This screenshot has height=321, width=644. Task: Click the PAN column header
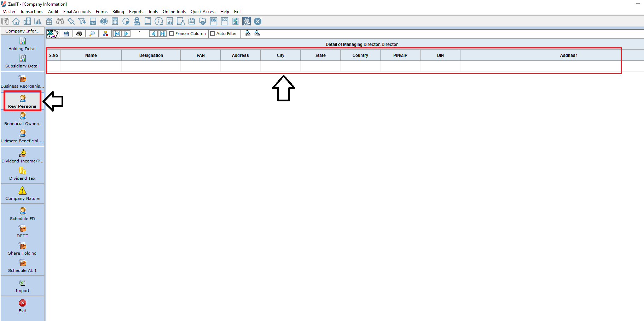[x=201, y=55]
